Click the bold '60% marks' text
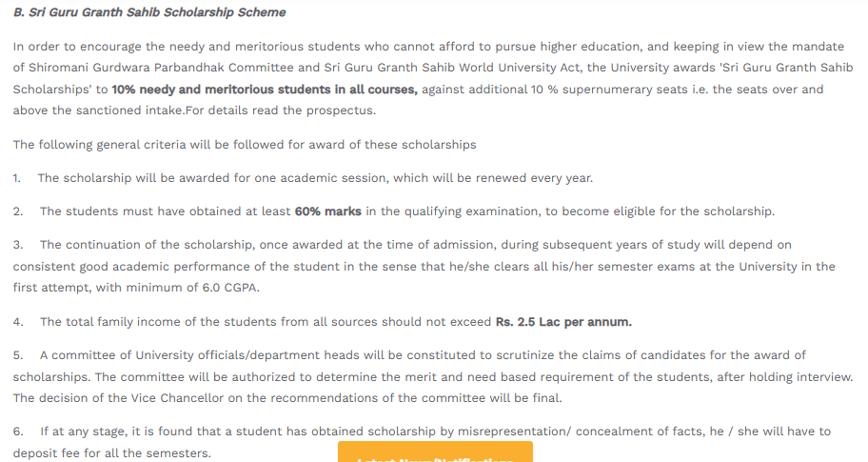Image resolution: width=868 pixels, height=462 pixels. click(x=327, y=211)
